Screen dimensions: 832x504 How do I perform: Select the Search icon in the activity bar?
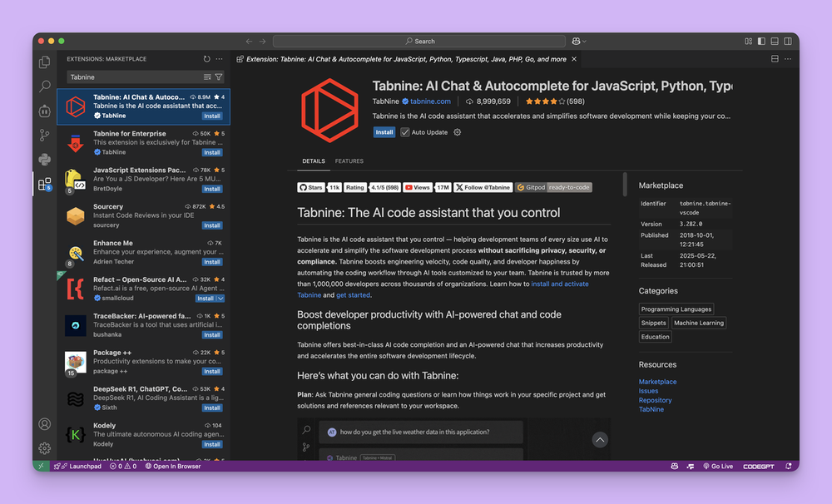click(45, 85)
